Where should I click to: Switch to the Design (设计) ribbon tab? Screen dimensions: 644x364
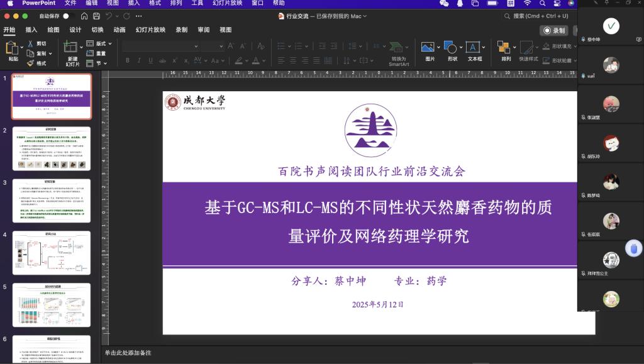[x=75, y=30]
